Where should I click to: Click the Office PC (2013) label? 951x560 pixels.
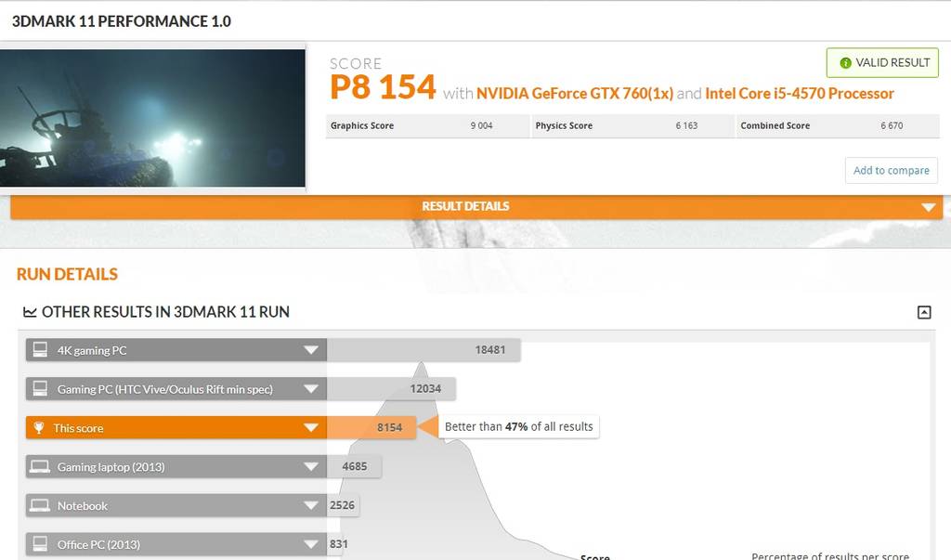pyautogui.click(x=98, y=544)
